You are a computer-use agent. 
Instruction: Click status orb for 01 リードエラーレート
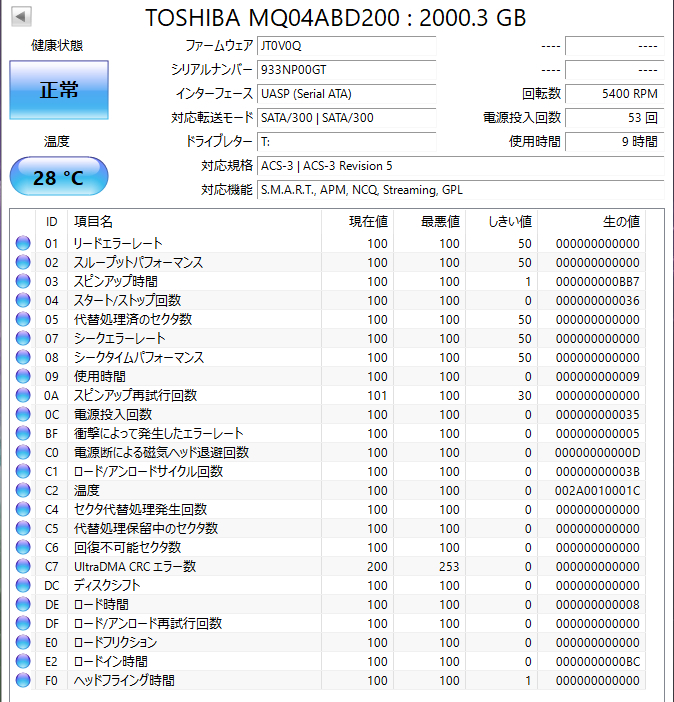[23, 243]
